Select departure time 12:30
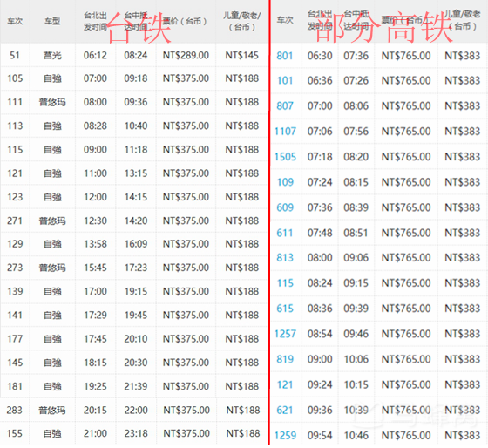 coord(95,221)
